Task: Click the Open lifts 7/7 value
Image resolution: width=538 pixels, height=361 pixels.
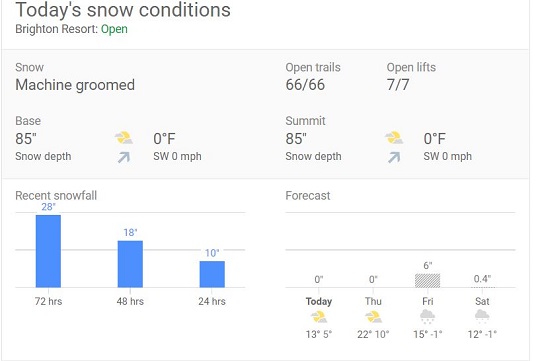Action: (x=398, y=85)
